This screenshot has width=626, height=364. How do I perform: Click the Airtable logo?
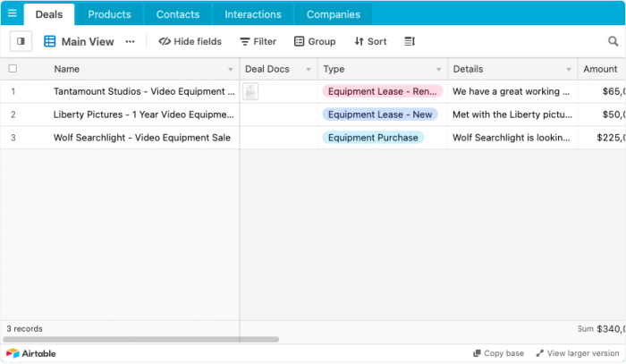[30, 353]
